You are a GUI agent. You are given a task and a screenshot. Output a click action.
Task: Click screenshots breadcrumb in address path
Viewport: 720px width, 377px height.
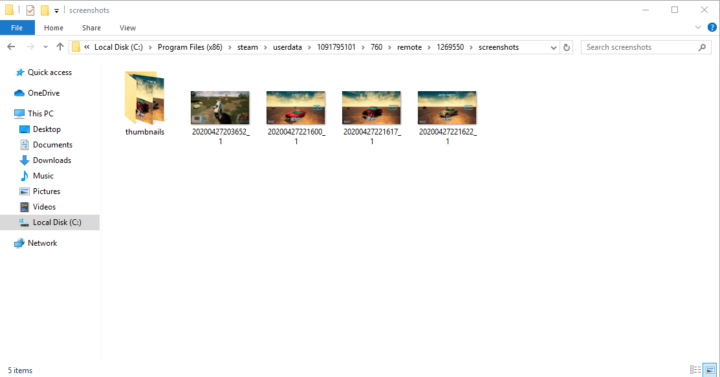point(499,47)
